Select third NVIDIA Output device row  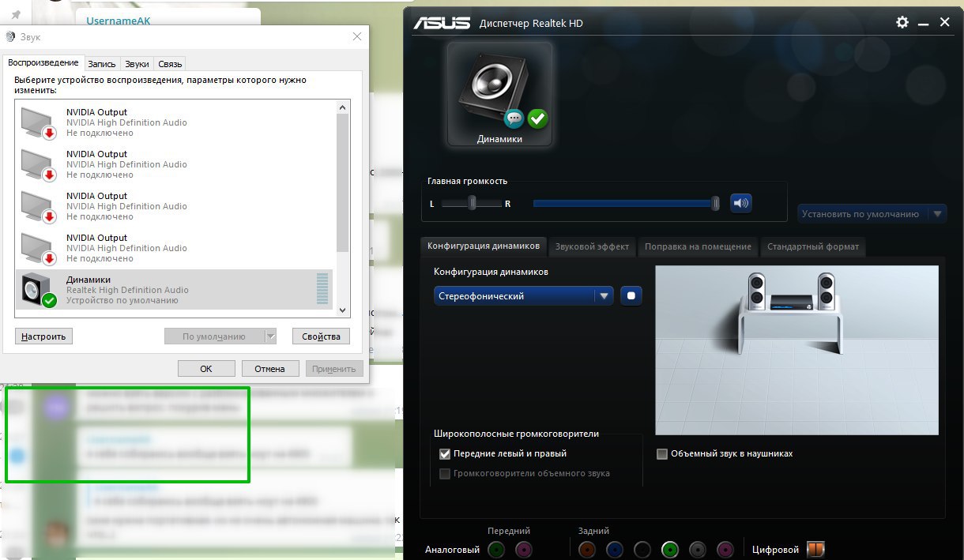pyautogui.click(x=175, y=206)
